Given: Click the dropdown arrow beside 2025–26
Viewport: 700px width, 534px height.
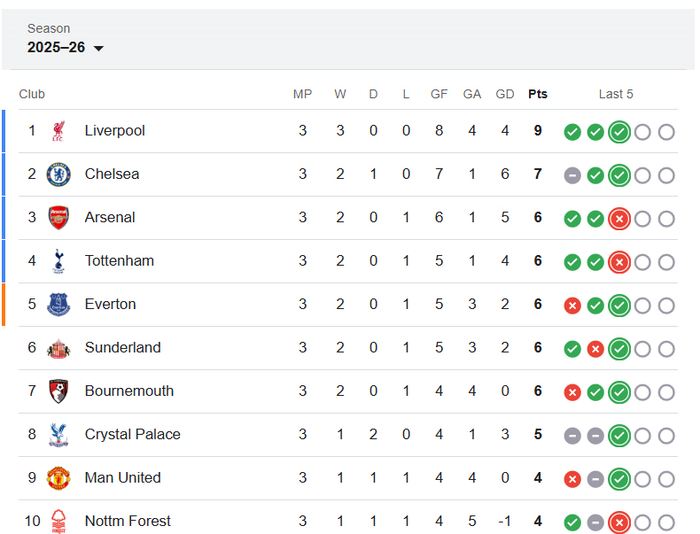Looking at the screenshot, I should pyautogui.click(x=99, y=48).
